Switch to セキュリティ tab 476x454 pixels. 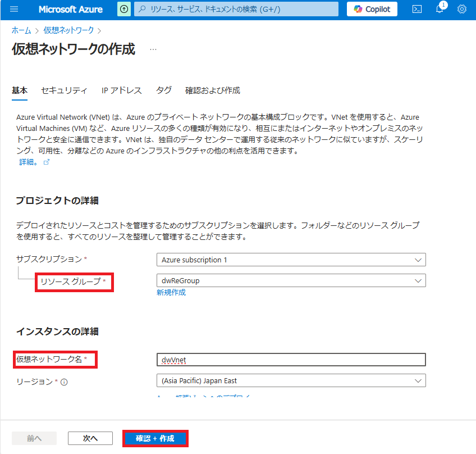(x=64, y=90)
